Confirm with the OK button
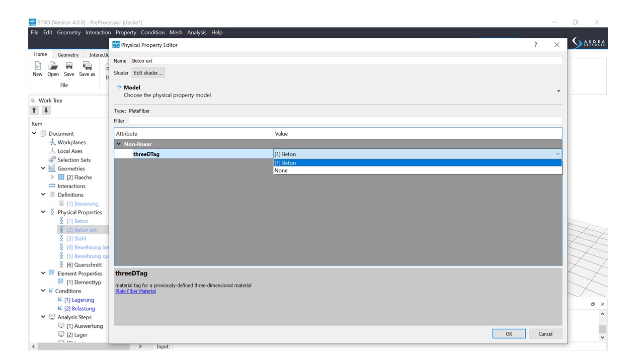This screenshot has width=644, height=362. [509, 334]
